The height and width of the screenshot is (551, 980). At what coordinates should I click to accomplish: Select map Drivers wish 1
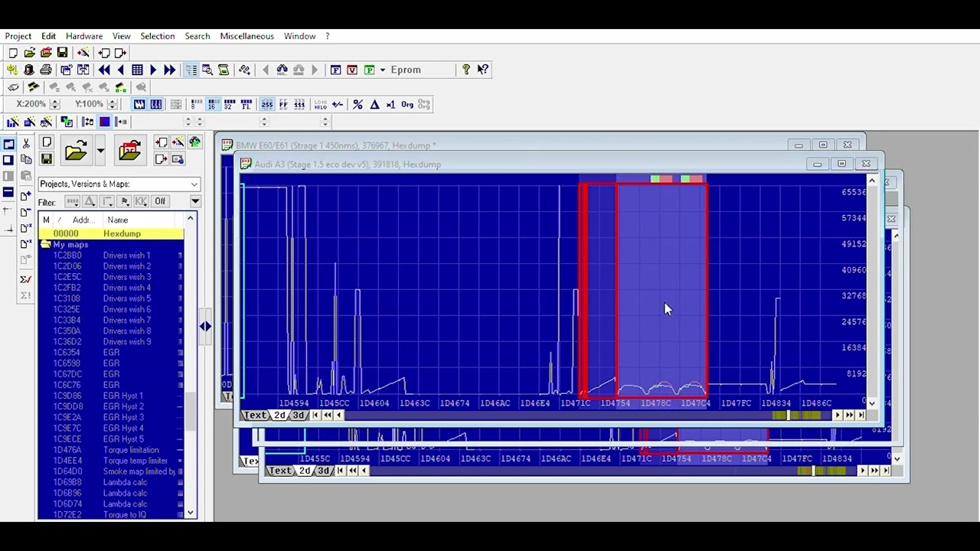pyautogui.click(x=127, y=256)
